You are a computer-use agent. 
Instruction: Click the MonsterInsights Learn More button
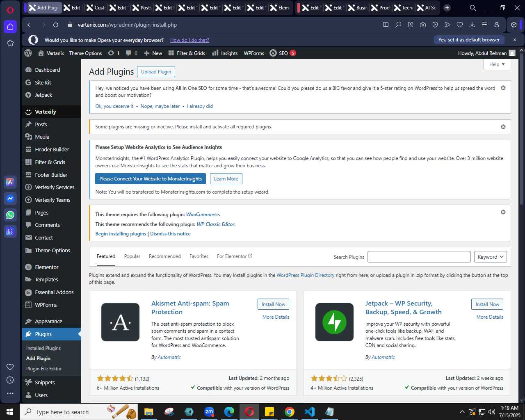[x=226, y=179]
